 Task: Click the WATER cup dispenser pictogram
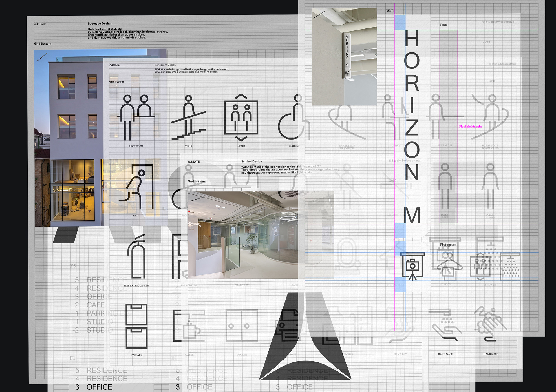tap(189, 326)
